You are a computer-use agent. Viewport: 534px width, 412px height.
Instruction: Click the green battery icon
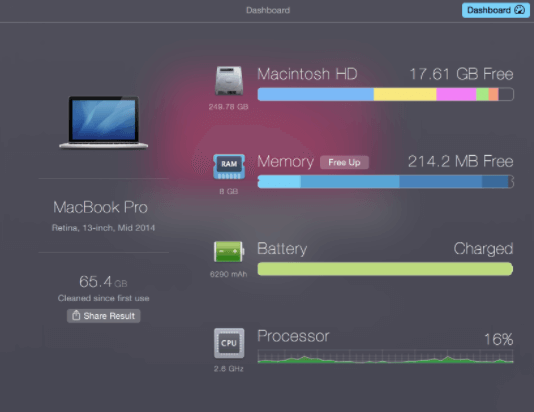[229, 252]
